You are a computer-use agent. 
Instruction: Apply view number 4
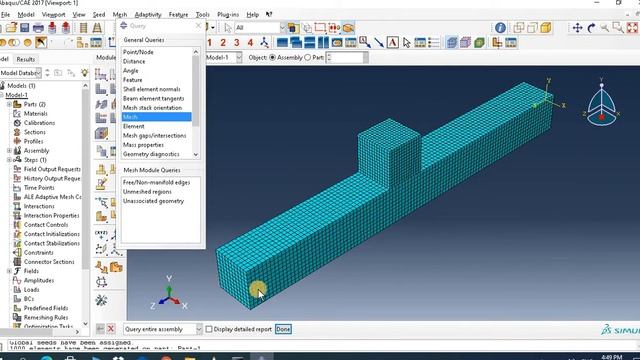coord(250,42)
